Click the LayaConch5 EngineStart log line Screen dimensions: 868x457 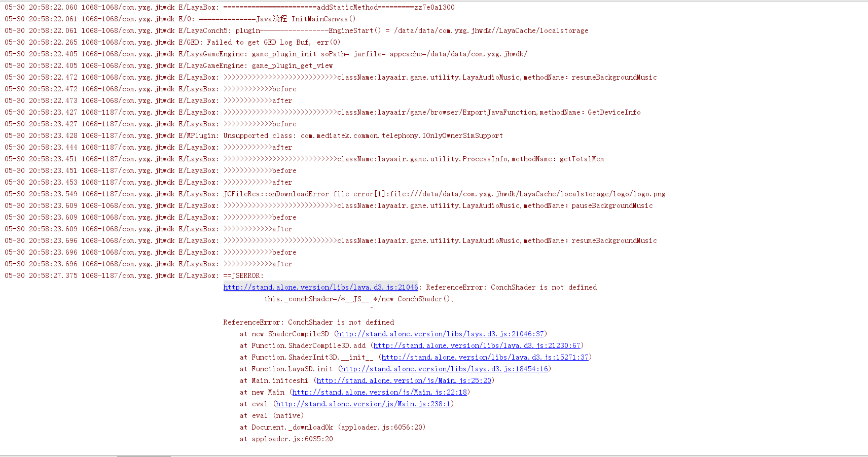[412, 31]
